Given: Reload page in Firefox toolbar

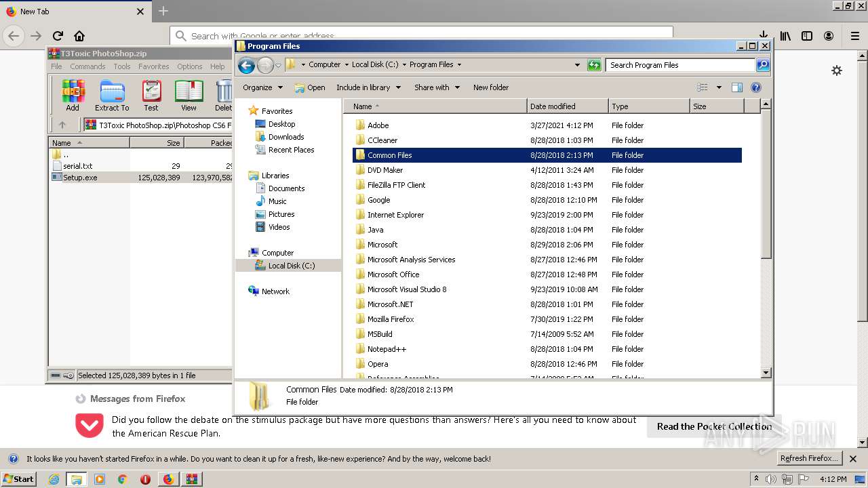Looking at the screenshot, I should tap(58, 36).
